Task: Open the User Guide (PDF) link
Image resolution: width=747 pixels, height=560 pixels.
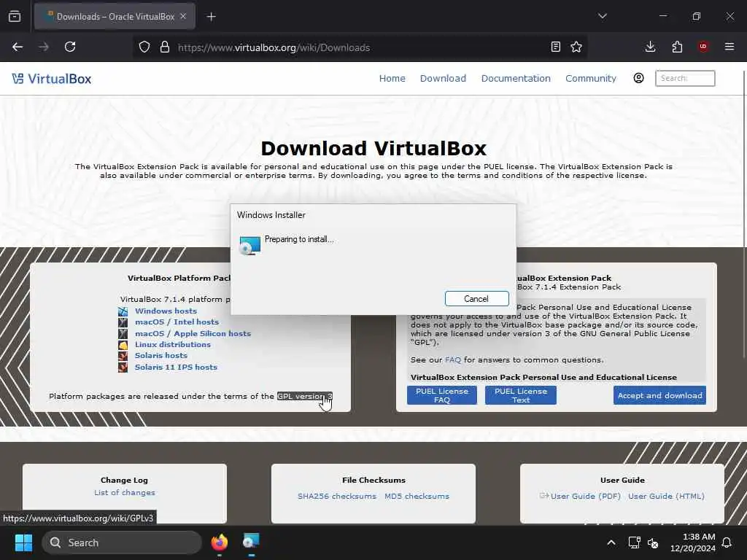Action: 586,496
